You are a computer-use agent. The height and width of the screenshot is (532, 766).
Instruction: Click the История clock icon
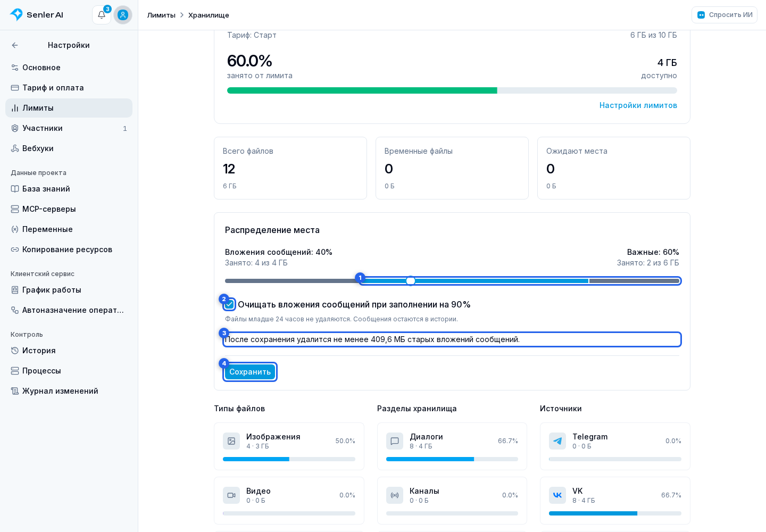pos(15,351)
